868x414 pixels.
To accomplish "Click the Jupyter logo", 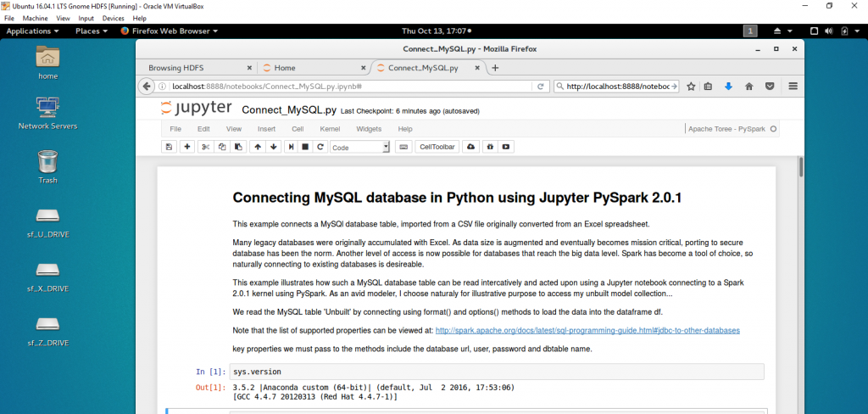I will pyautogui.click(x=196, y=109).
